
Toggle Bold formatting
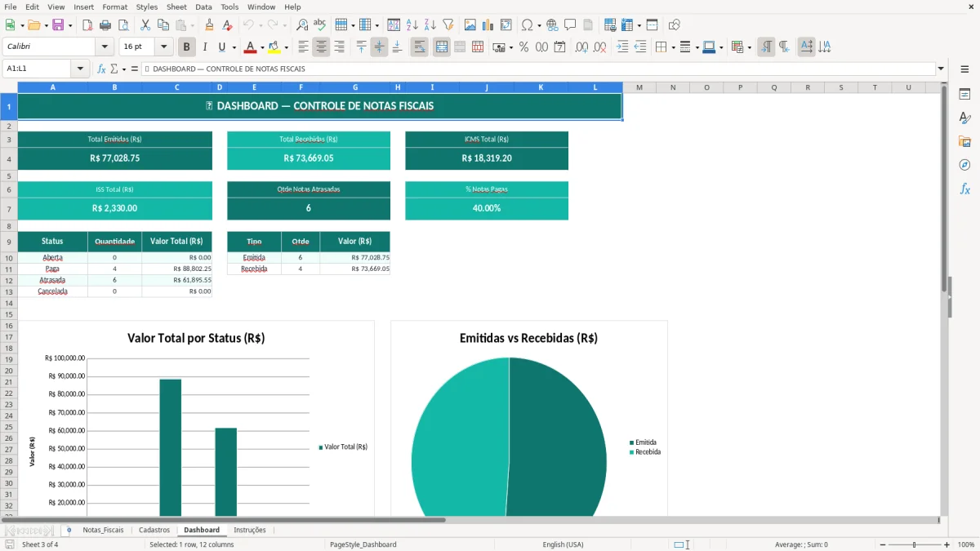point(186,47)
